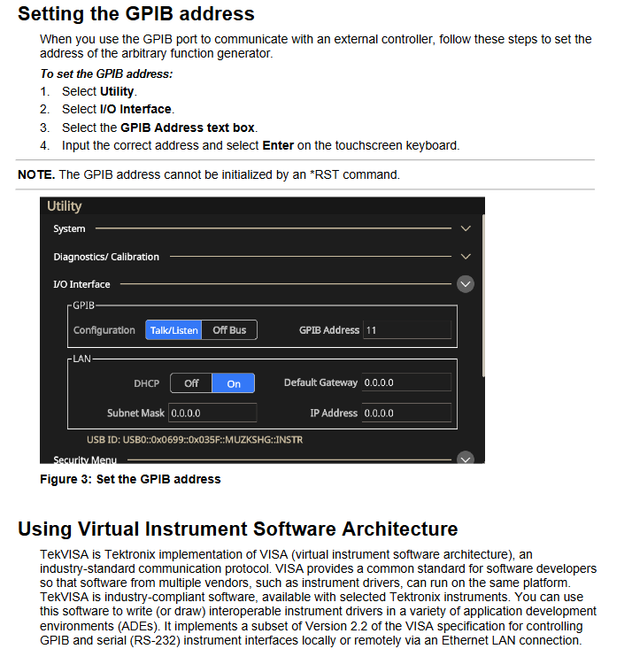Click the Utility panel vertical scrollbar

pyautogui.click(x=483, y=292)
